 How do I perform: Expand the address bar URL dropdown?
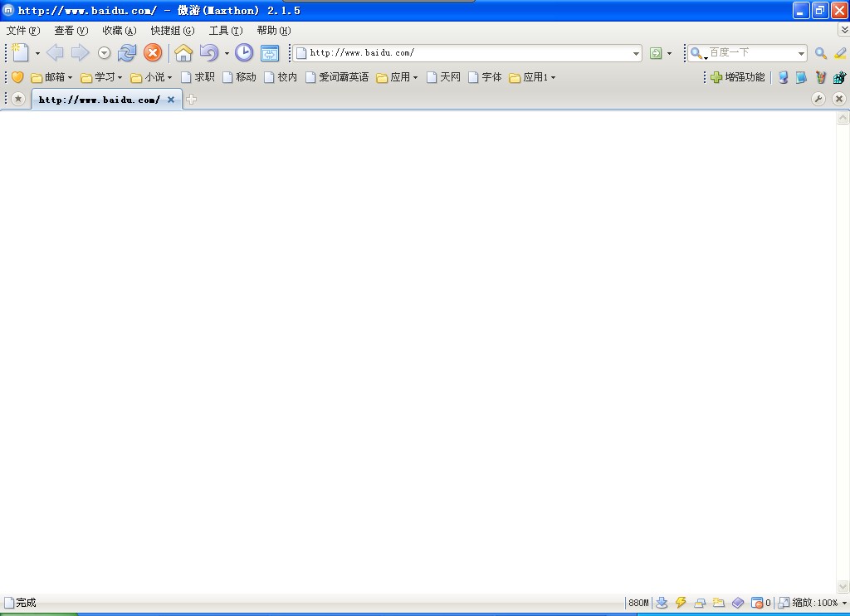click(x=637, y=53)
